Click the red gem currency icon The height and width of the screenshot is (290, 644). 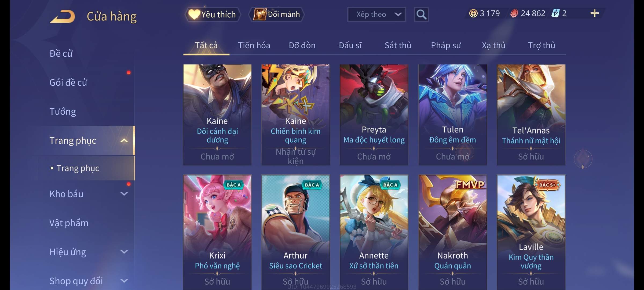(x=514, y=13)
